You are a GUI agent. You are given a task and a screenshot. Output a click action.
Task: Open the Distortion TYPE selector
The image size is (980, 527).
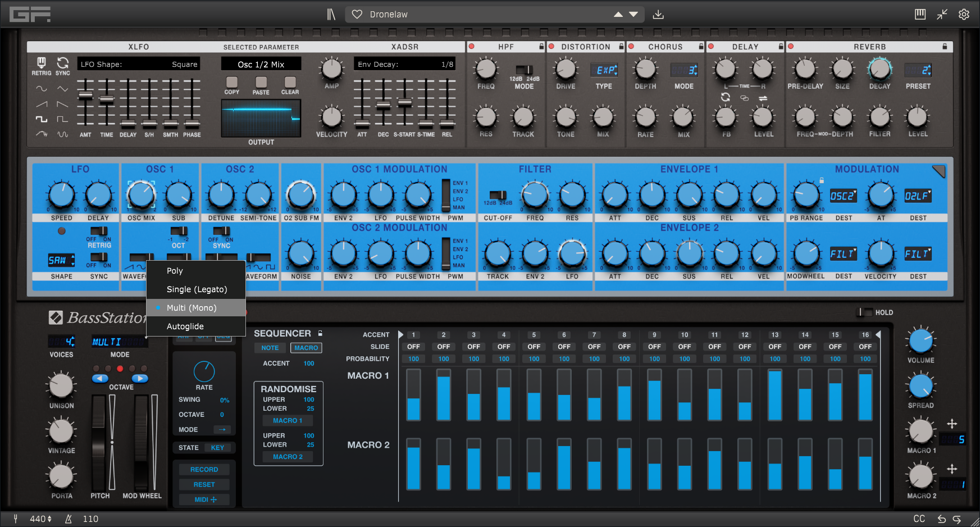click(x=604, y=70)
